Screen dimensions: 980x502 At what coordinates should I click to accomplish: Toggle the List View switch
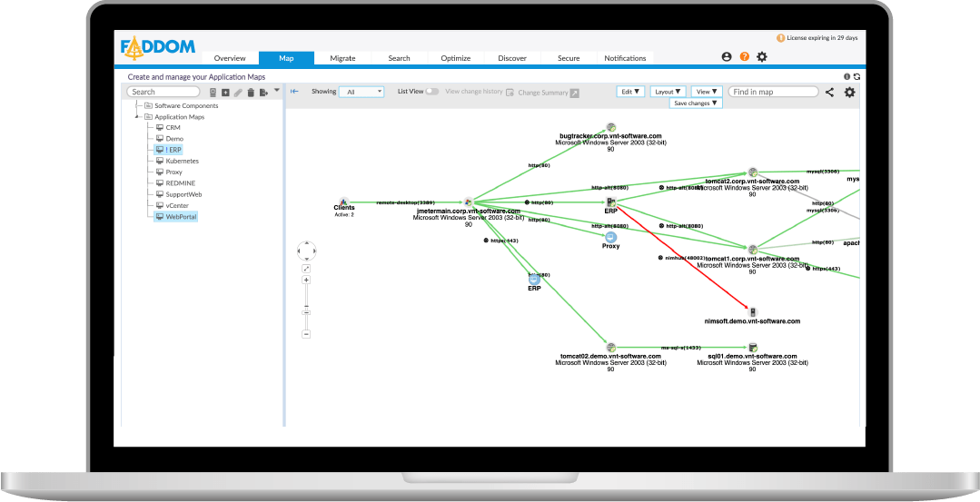(432, 91)
